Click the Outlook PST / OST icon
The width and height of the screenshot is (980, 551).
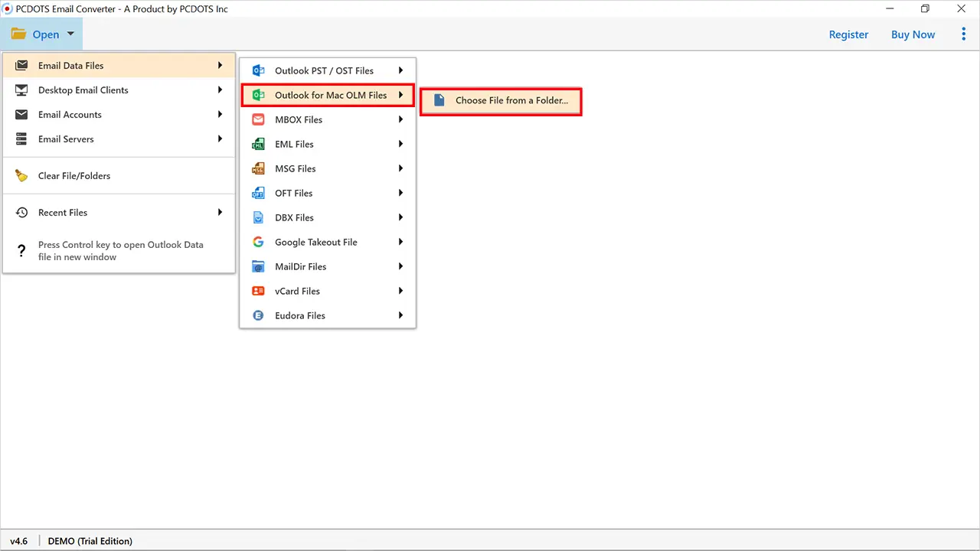tap(259, 70)
